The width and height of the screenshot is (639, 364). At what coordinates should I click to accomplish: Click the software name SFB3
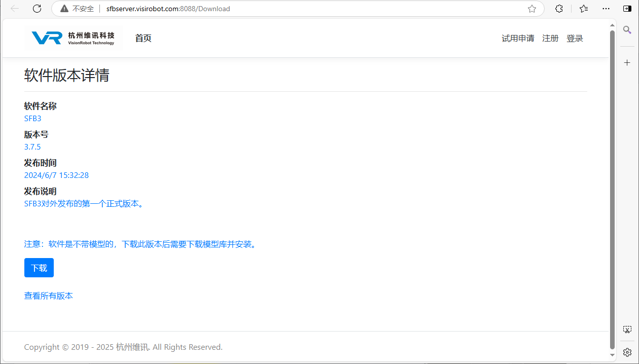coord(33,119)
